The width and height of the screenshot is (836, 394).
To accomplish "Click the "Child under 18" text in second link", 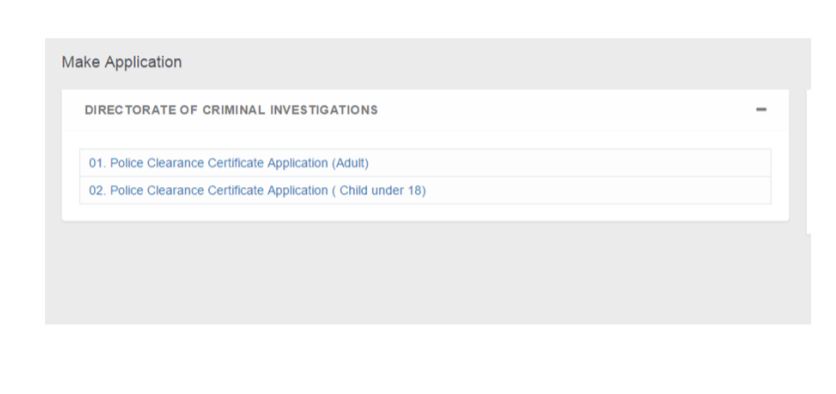I will pyautogui.click(x=381, y=190).
